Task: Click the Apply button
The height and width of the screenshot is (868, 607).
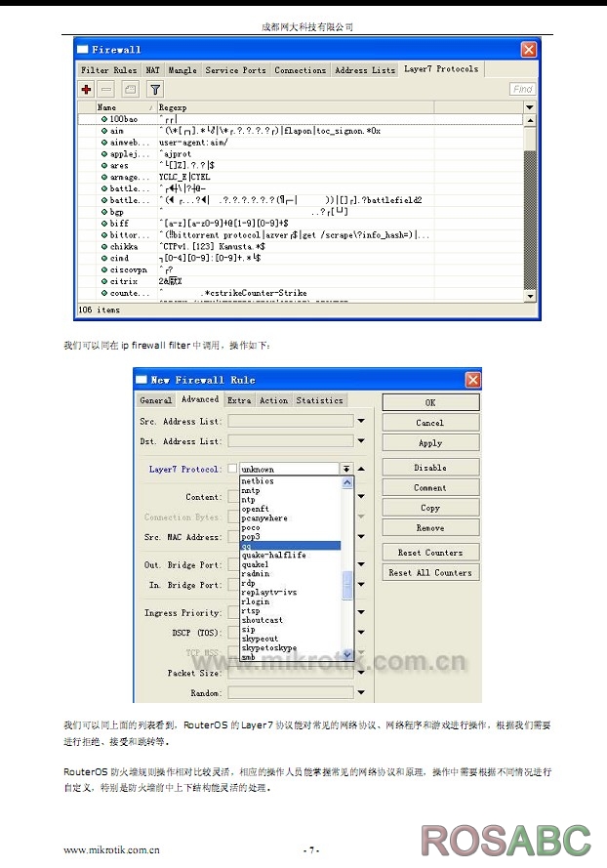Action: click(430, 443)
